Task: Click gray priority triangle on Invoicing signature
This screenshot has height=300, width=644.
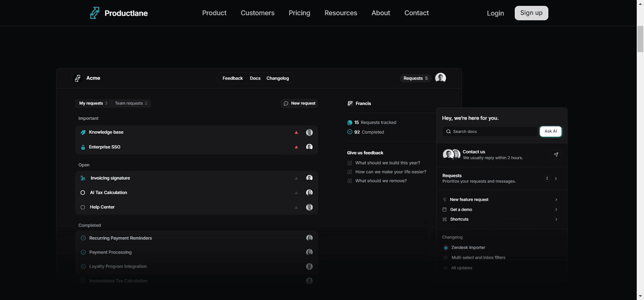Action: click(296, 178)
